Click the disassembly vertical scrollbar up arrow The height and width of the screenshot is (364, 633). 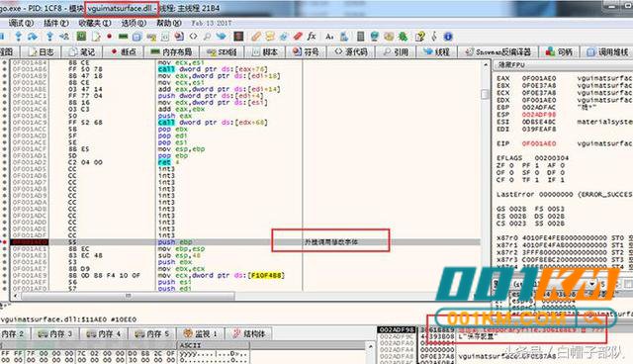pyautogui.click(x=486, y=64)
